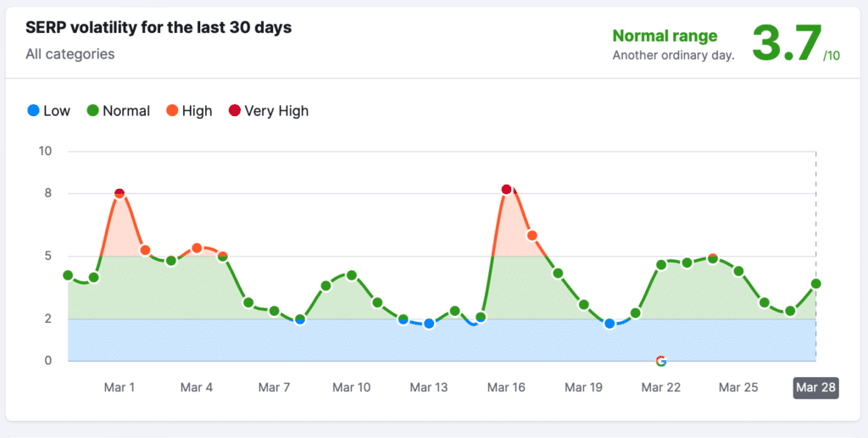Click the orange High point on Mar 4
868x438 pixels.
tap(197, 248)
